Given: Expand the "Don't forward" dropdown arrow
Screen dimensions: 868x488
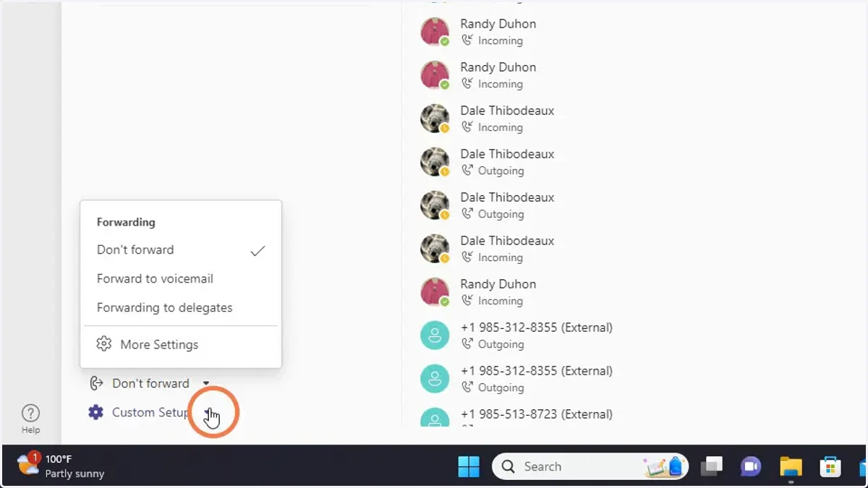Looking at the screenshot, I should [x=206, y=384].
